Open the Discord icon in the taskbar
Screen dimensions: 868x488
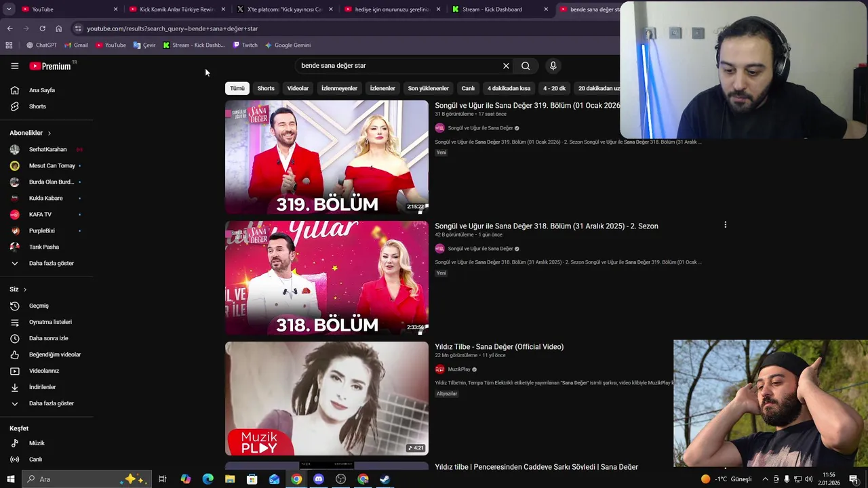(319, 479)
